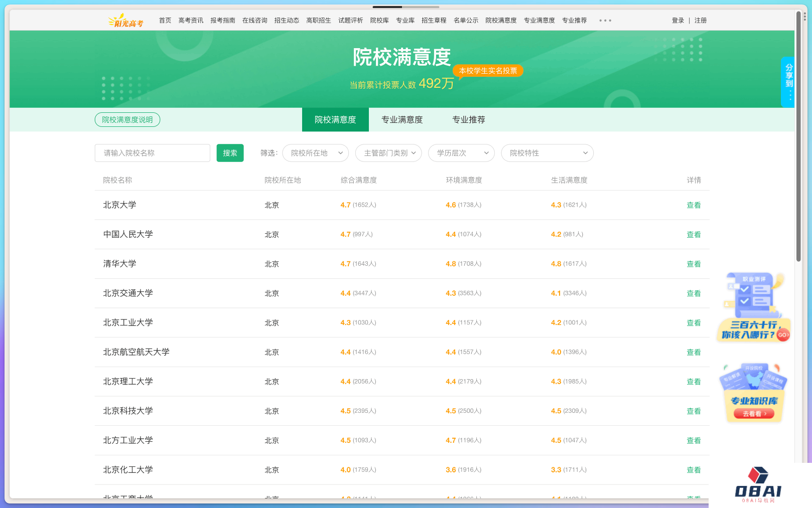View details for 中国人民大学

coord(694,235)
